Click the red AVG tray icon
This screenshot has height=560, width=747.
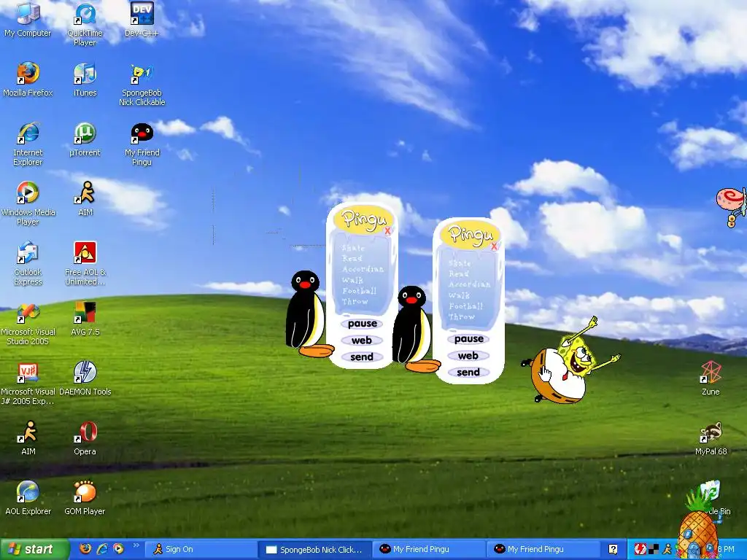pos(640,549)
